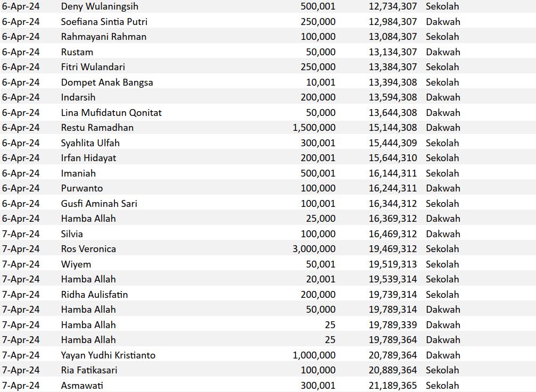This screenshot has height=392, width=536.
Task: Select Dakwah category in Rustam's row
Action: point(443,52)
